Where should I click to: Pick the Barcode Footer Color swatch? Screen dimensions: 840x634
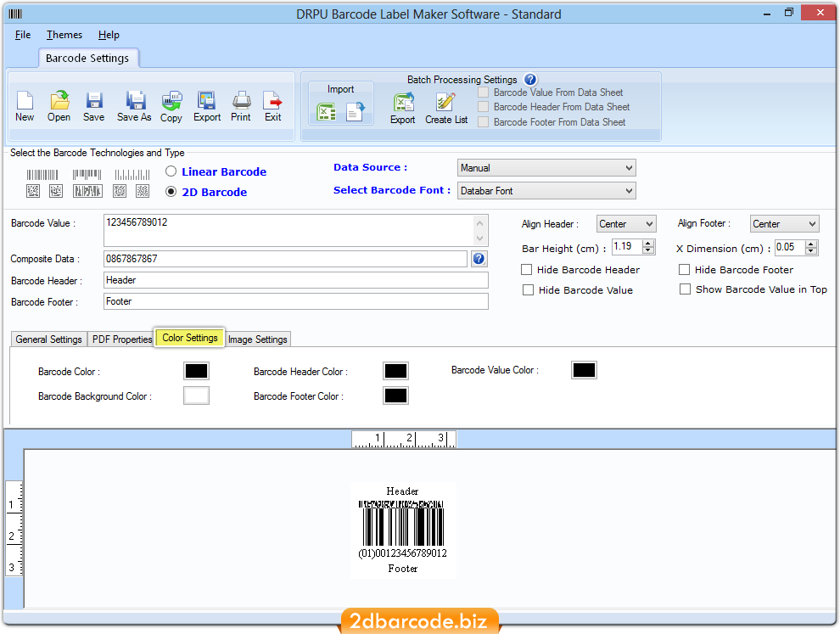(396, 396)
